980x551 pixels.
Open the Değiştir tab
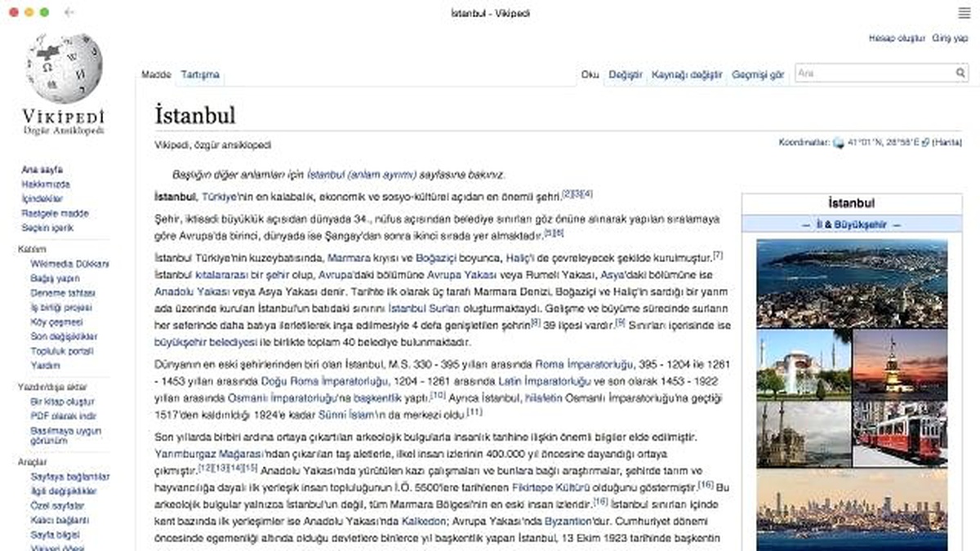626,74
